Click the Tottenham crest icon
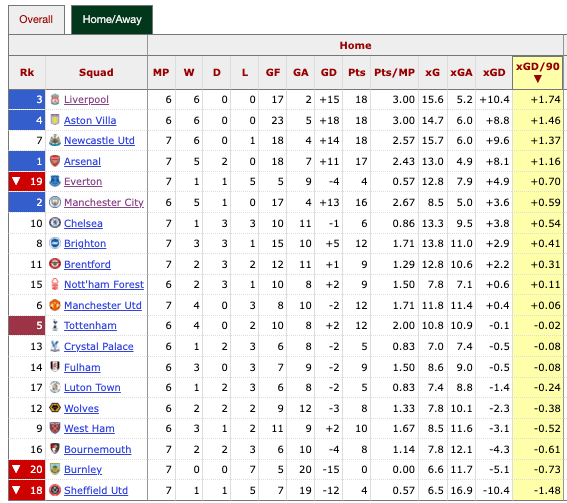The image size is (567, 503). point(55,325)
